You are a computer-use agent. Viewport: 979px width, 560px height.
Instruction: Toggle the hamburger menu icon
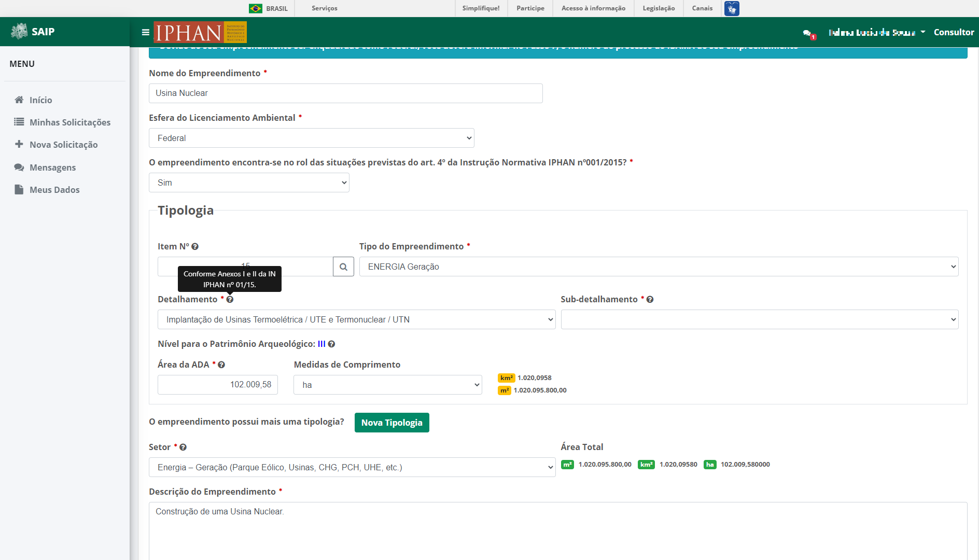click(146, 32)
